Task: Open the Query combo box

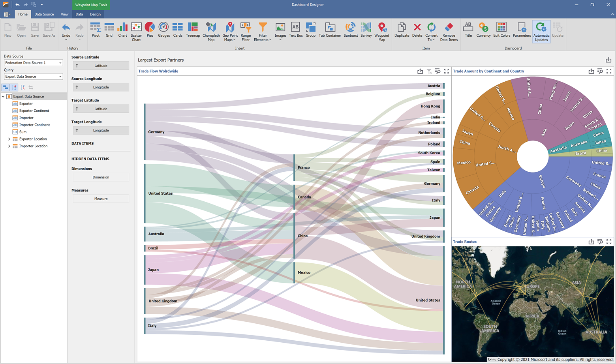Action: [60, 77]
